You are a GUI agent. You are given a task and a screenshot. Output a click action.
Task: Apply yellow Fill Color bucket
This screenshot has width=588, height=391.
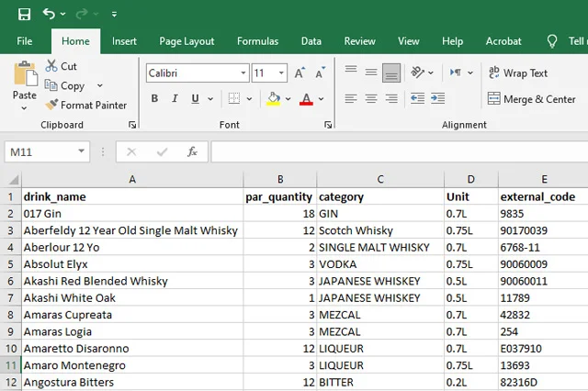[x=274, y=98]
